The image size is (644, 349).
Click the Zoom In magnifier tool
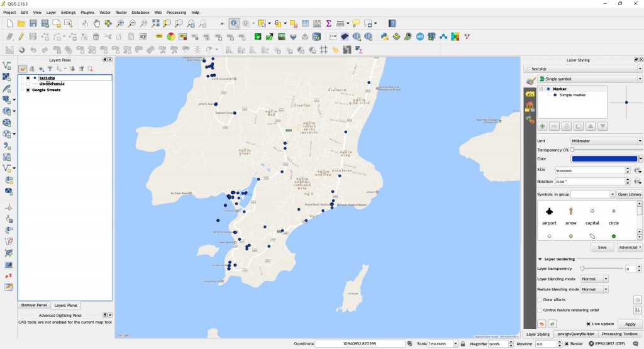(120, 23)
